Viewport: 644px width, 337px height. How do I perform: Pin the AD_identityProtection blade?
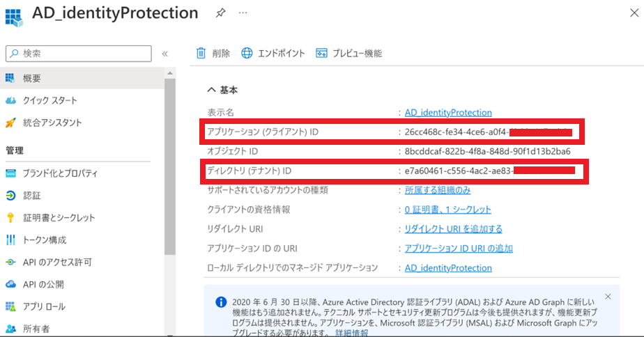tap(220, 13)
